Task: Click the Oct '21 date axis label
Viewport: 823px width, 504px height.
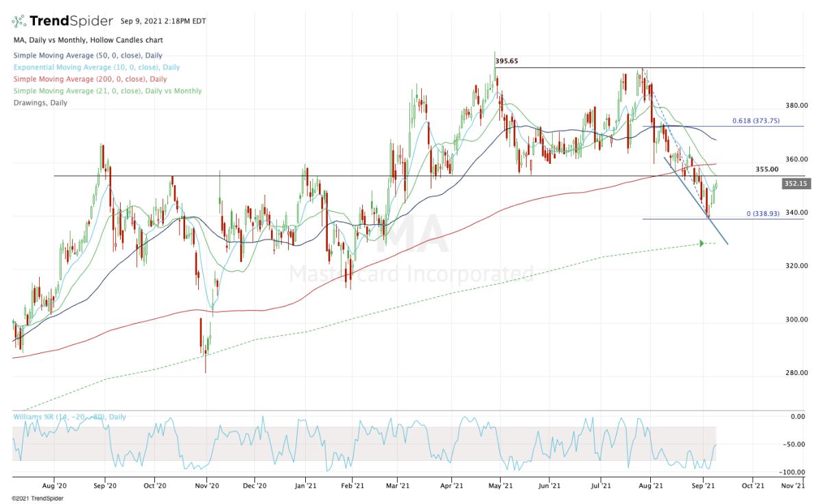Action: click(752, 485)
